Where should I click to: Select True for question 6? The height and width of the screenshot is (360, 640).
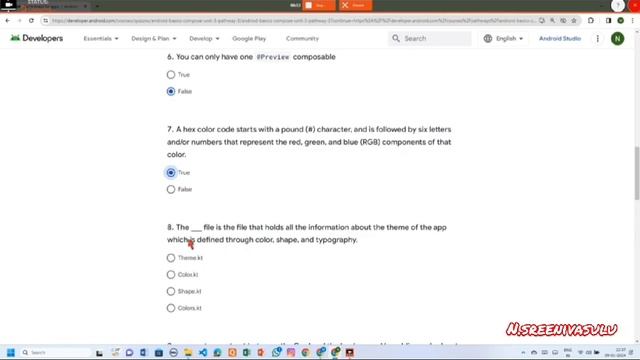click(171, 75)
